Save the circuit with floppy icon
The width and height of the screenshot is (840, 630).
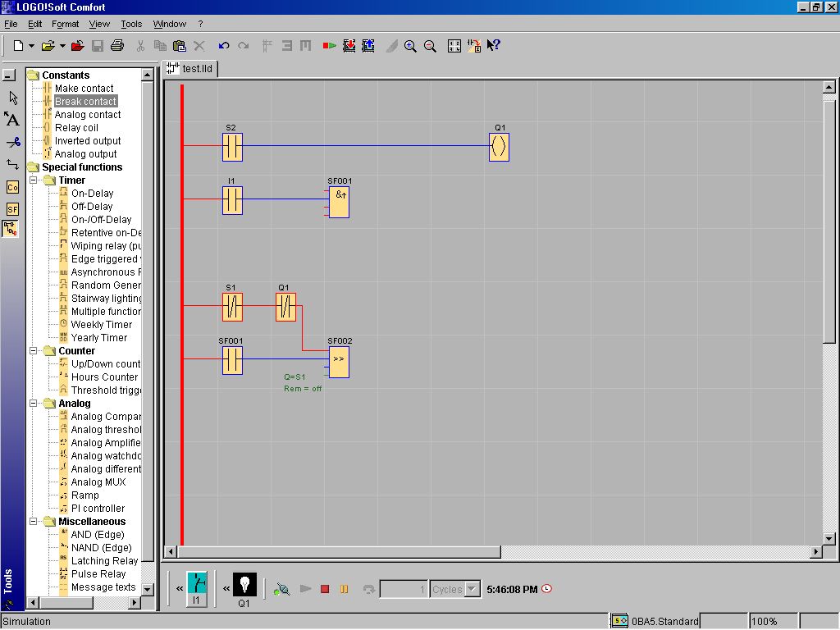98,46
